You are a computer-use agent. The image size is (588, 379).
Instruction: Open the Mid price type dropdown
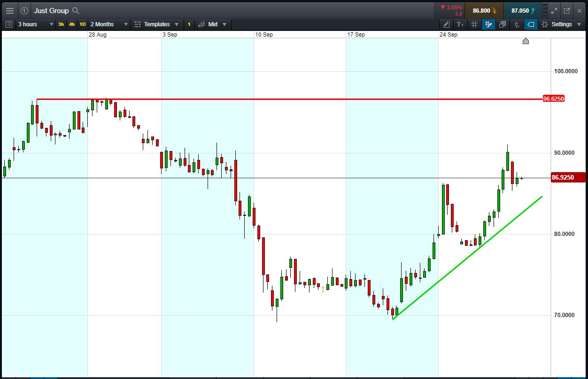point(212,24)
